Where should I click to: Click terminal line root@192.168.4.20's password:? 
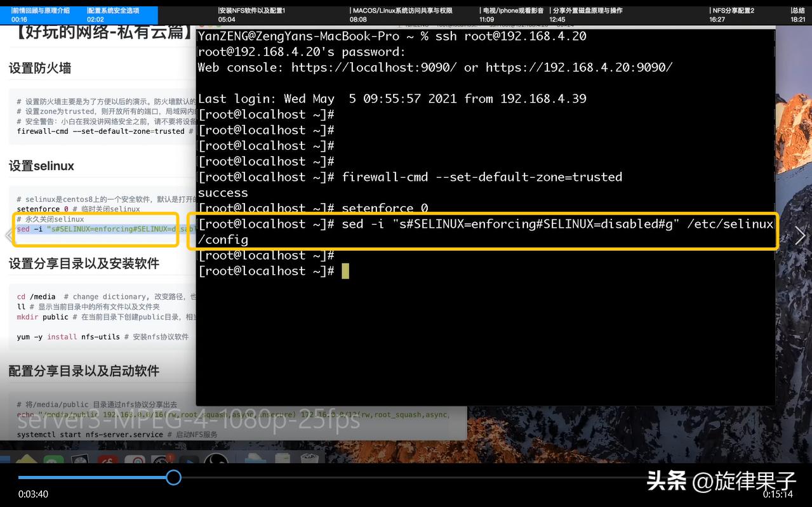coord(302,52)
